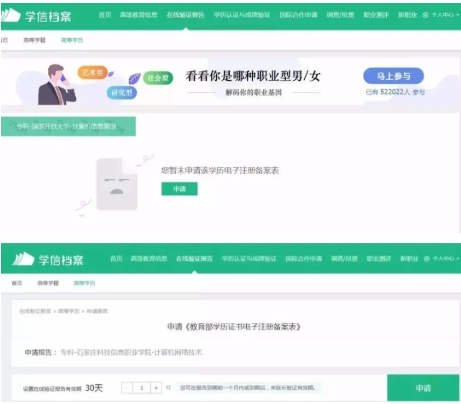Click the purple leaf icon beside 社会型

click(134, 79)
